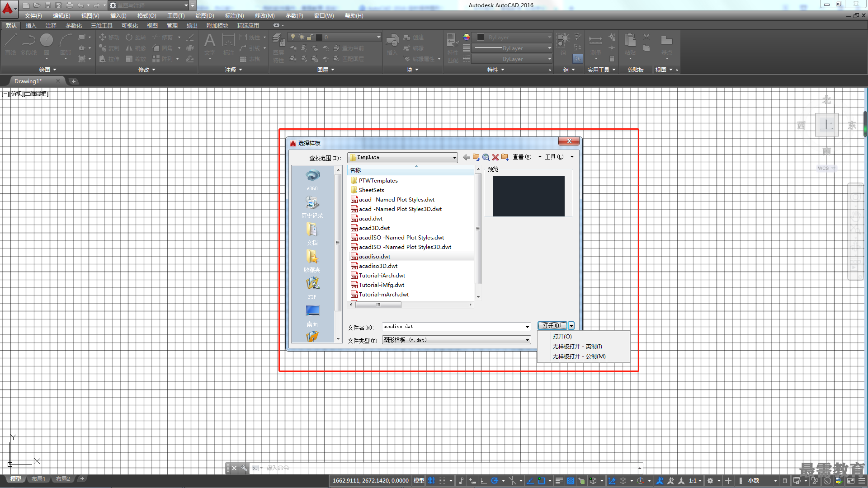The image size is (868, 488).
Task: Click the New drawing icon in quick access toolbar
Action: (x=26, y=5)
